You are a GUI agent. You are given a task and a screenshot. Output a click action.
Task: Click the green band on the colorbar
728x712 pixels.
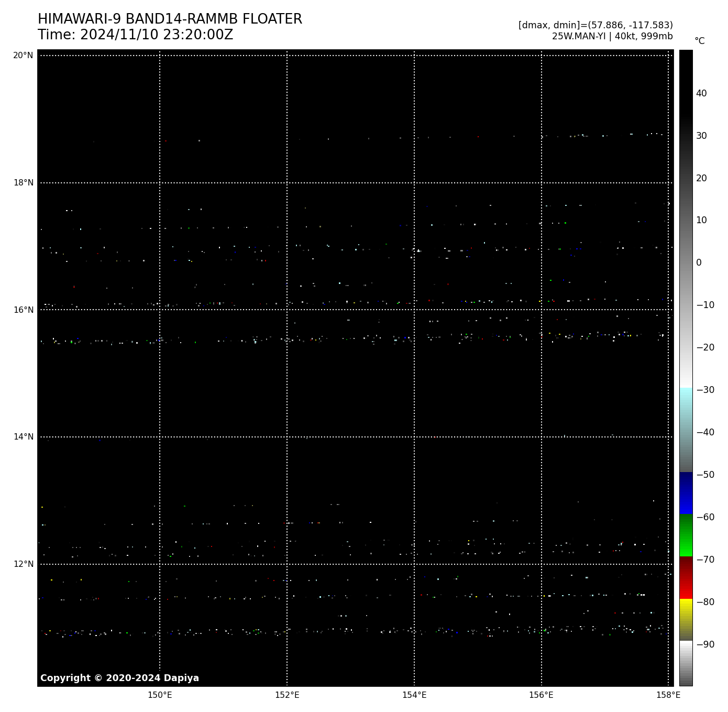click(x=686, y=535)
